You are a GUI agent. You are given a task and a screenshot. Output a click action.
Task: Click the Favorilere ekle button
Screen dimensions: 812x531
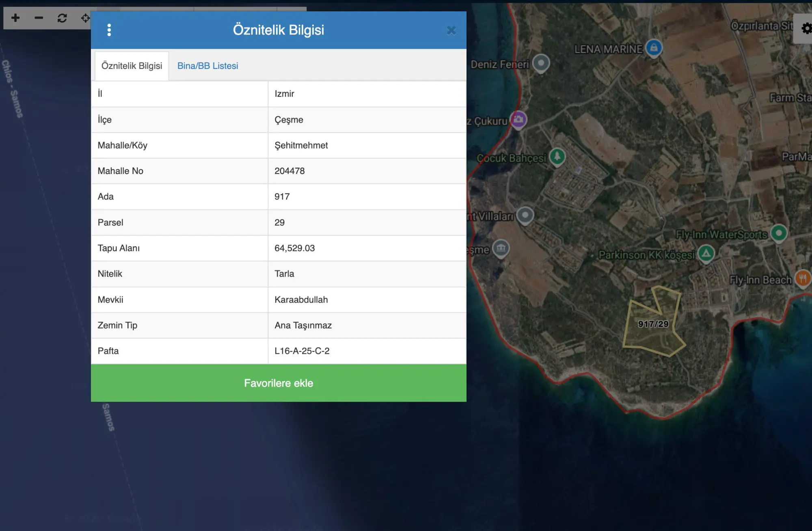[279, 383]
